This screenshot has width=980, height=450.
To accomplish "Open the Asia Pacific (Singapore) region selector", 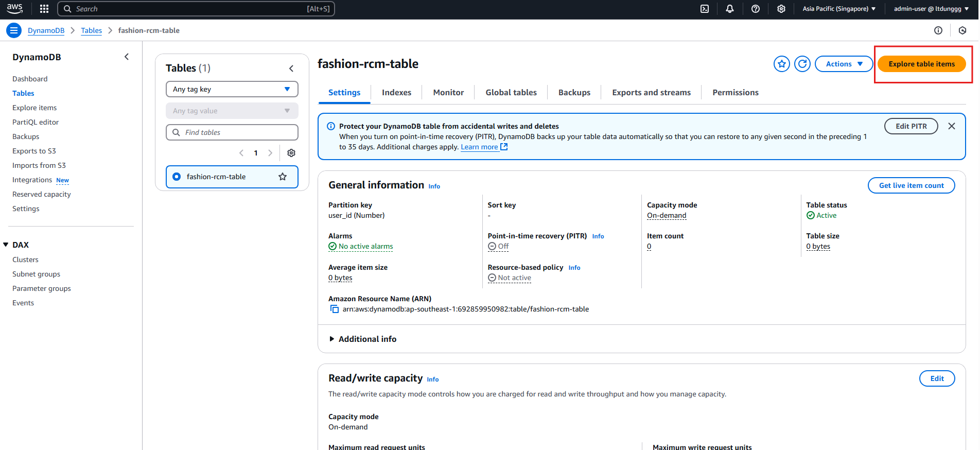I will [839, 9].
